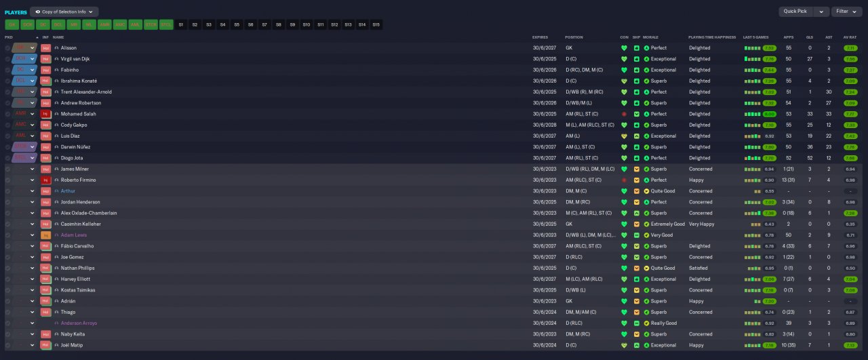Click the Quick Pick button
This screenshot has width=868, height=360.
coord(795,12)
